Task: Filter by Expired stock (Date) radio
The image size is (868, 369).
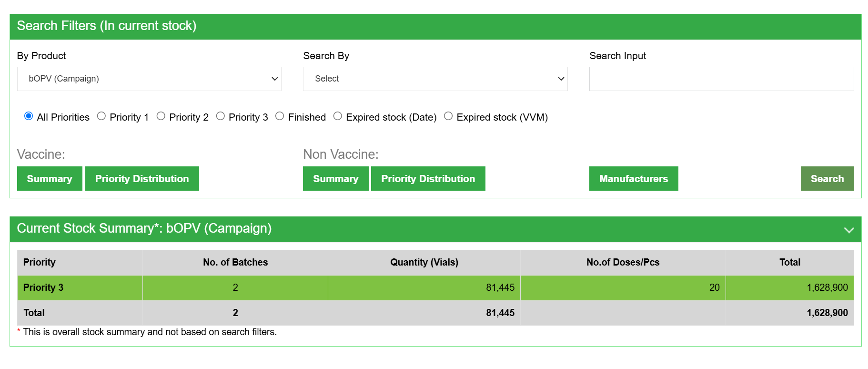Action: 338,116
